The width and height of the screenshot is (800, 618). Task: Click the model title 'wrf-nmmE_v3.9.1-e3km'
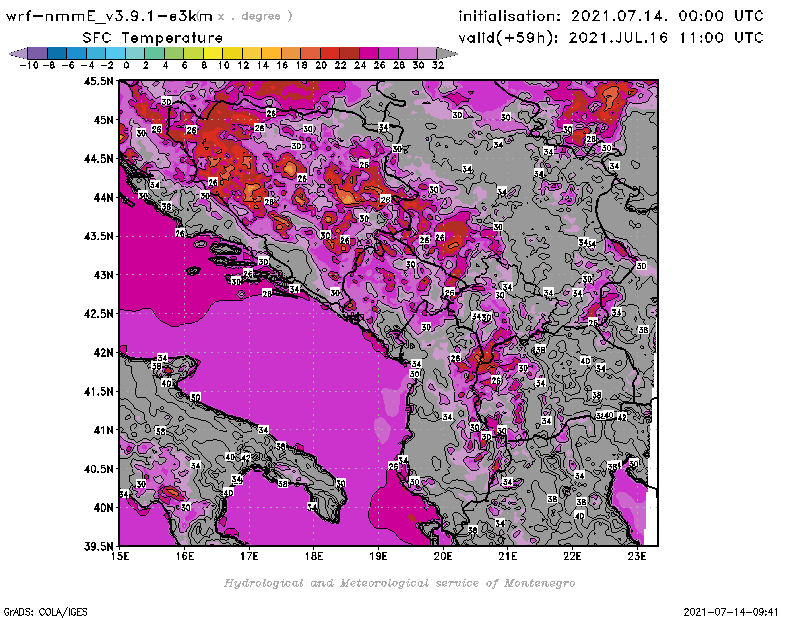[109, 16]
